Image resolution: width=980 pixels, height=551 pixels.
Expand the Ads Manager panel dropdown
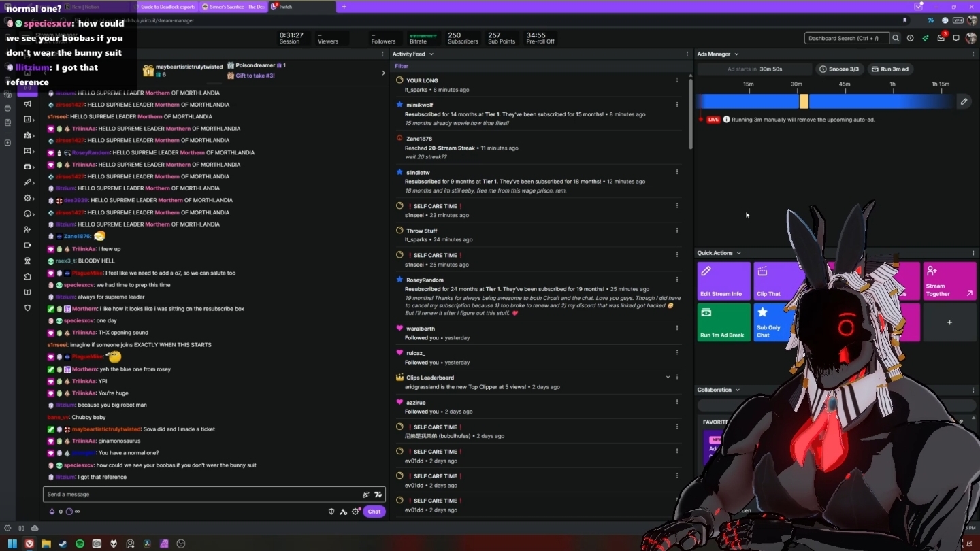pos(736,54)
